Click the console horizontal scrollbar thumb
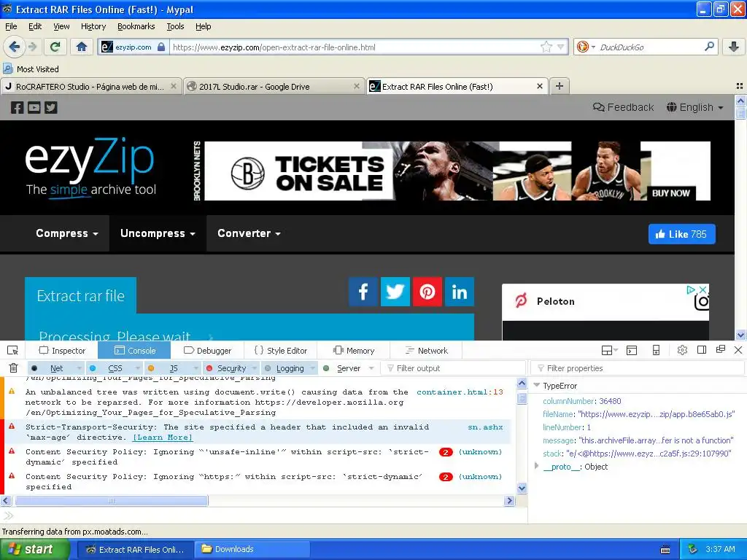This screenshot has width=747, height=560. tap(111, 500)
